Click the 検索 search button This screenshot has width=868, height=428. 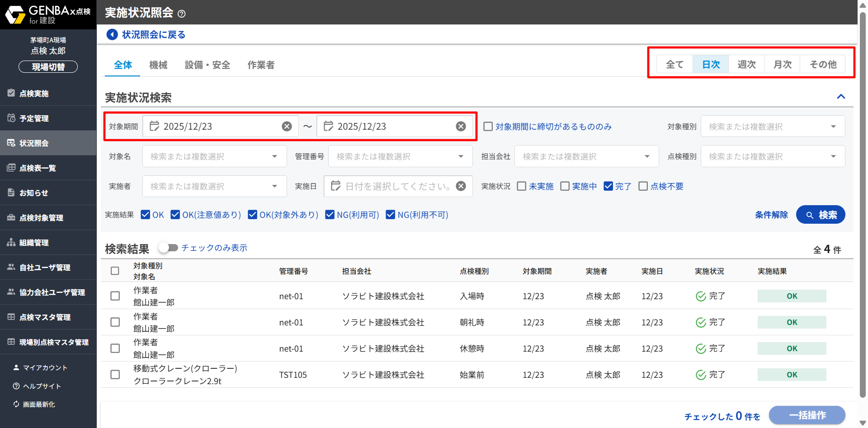pyautogui.click(x=821, y=215)
